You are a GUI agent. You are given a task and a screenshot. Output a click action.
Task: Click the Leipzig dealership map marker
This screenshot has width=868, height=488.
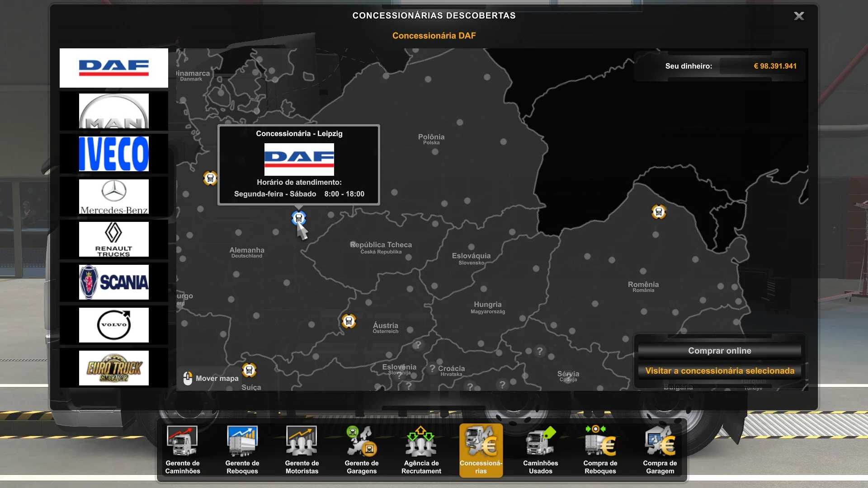298,218
